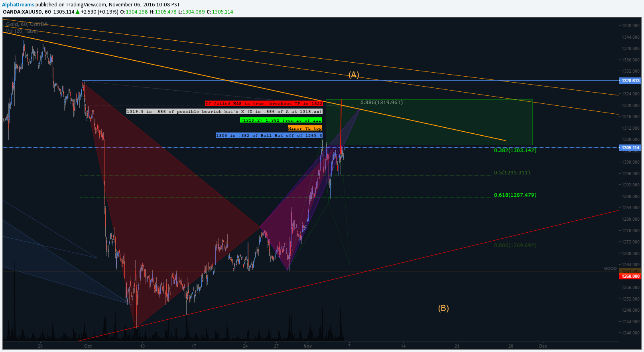
Task: Click the GOOD 1261.843 price tag
Action: click(x=630, y=271)
